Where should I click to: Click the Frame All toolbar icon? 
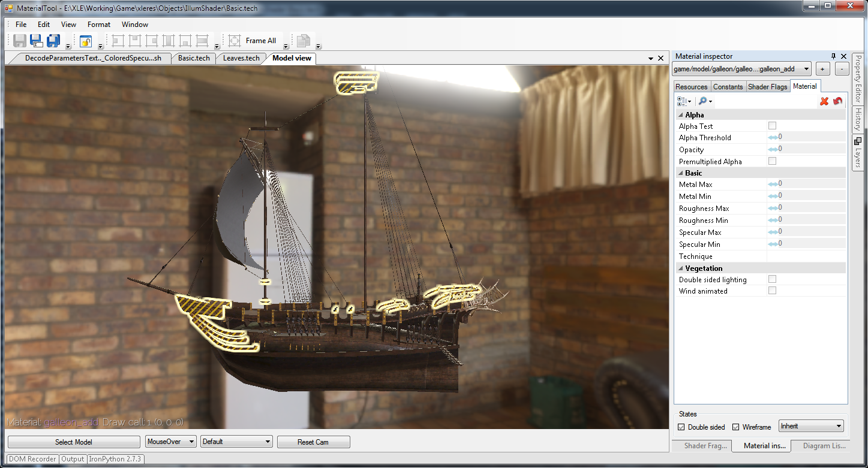[x=235, y=41]
